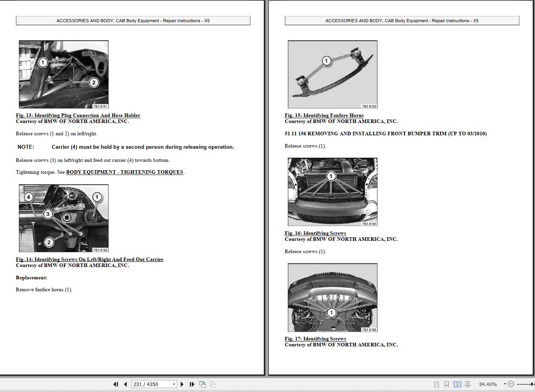Screen dimensions: 535x392
Task: Zoom out using the minus icon
Action: [511, 384]
